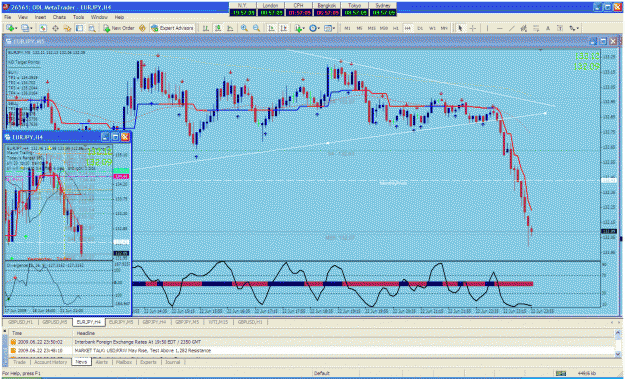
Task: Open the File menu
Action: click(8, 18)
